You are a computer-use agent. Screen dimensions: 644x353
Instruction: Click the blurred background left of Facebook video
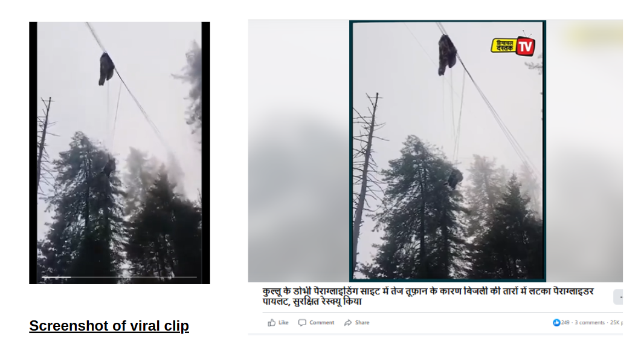298,151
